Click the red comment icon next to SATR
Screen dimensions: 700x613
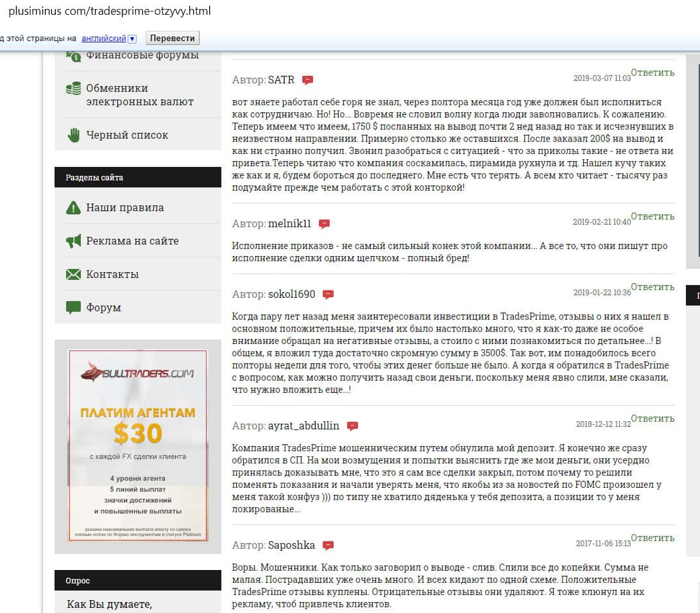coord(307,80)
